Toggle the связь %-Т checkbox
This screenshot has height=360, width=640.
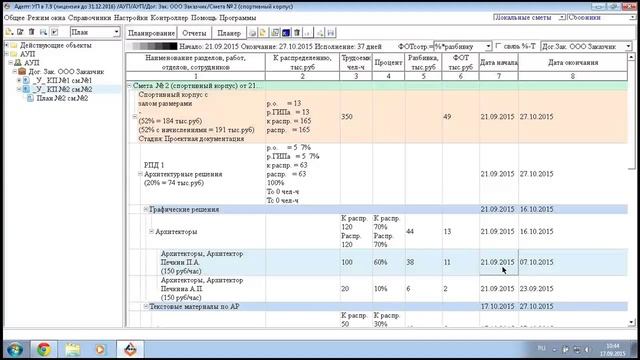pos(498,46)
